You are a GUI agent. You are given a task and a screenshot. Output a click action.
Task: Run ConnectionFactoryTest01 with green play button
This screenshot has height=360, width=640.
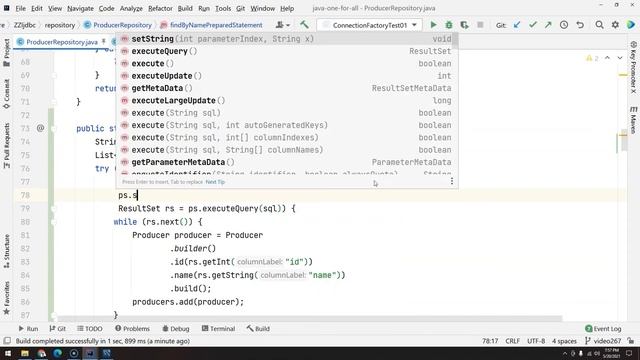pyautogui.click(x=433, y=25)
